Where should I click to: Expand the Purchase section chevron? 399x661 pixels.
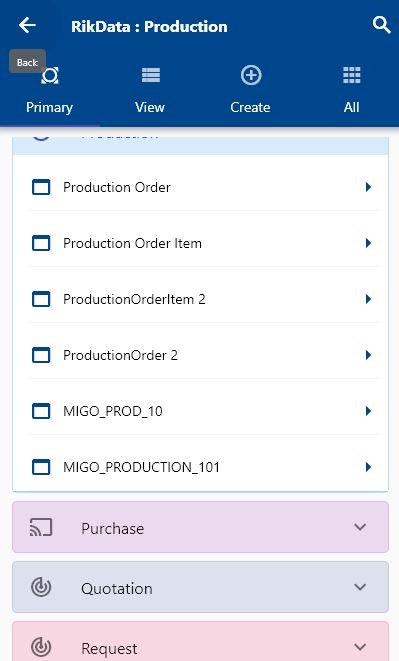tap(360, 527)
